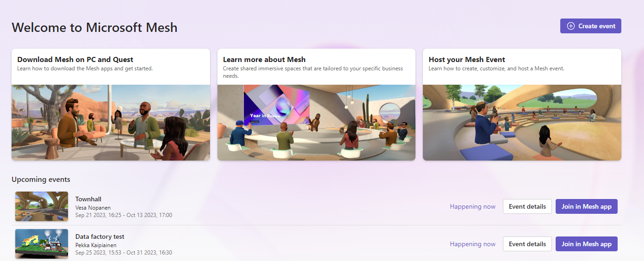Click the Create event button label
The image size is (644, 261).
click(597, 26)
